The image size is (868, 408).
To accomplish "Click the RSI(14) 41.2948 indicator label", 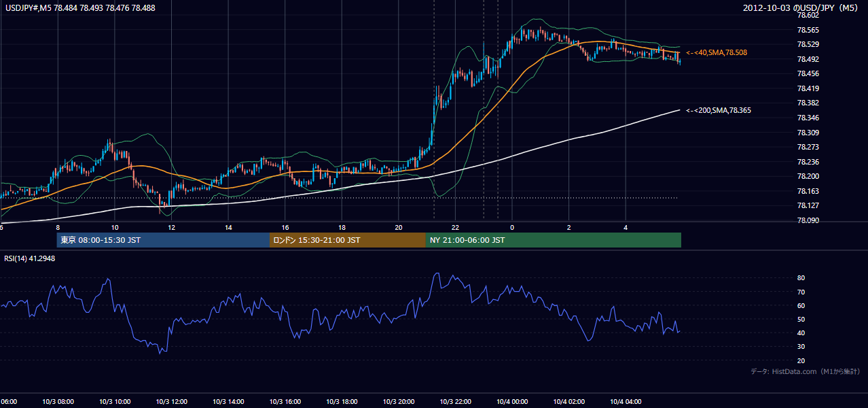I will tap(30, 258).
